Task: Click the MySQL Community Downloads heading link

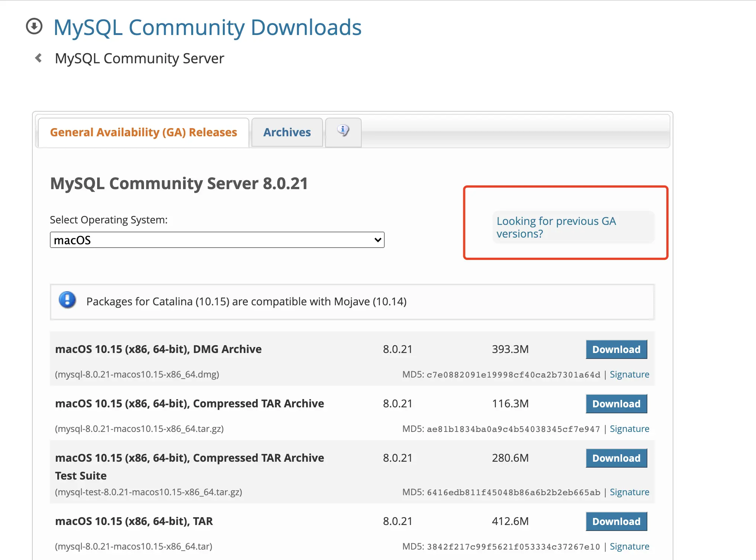Action: click(x=207, y=28)
